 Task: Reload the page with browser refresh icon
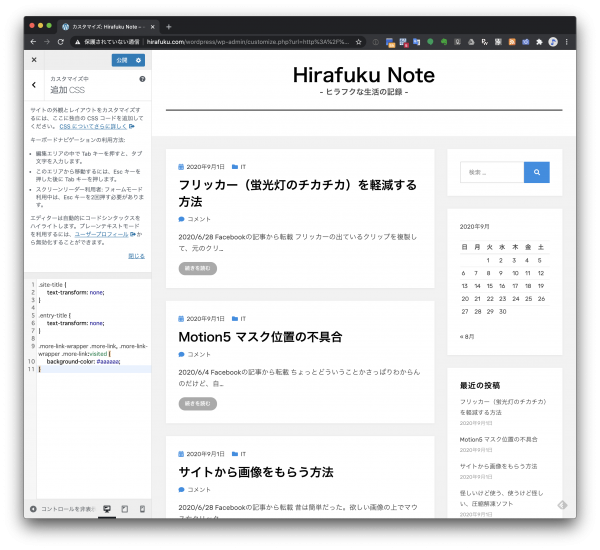60,42
